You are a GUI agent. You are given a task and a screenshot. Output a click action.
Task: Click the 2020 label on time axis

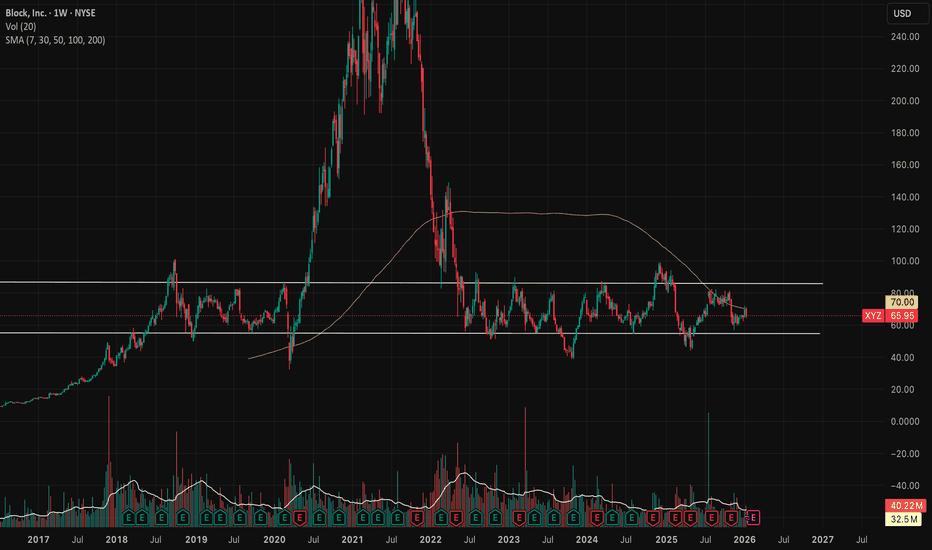[x=273, y=539]
